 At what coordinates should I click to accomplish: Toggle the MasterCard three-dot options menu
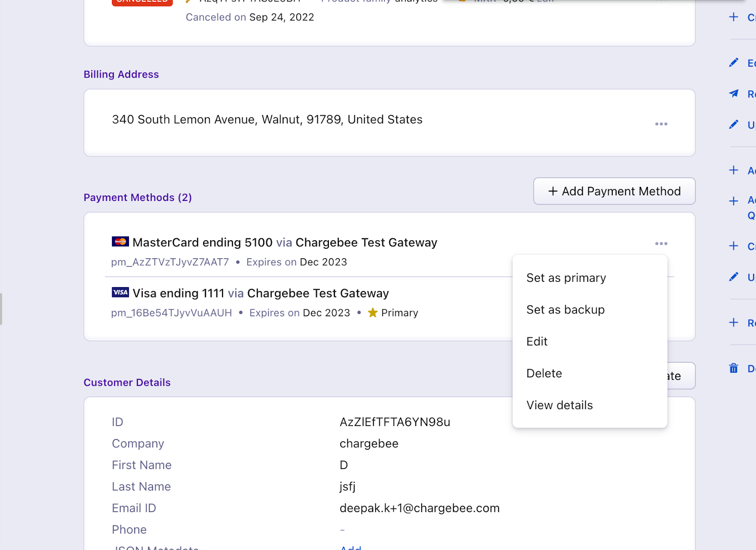[x=661, y=244]
